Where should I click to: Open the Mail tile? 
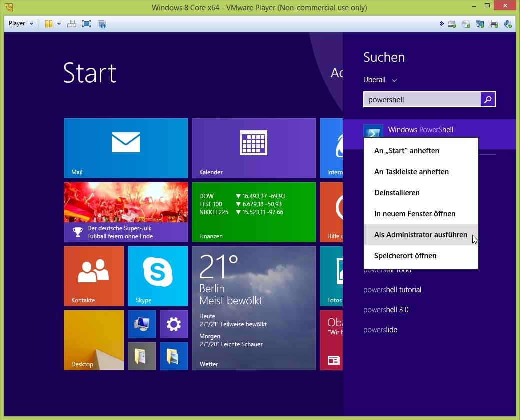(126, 148)
